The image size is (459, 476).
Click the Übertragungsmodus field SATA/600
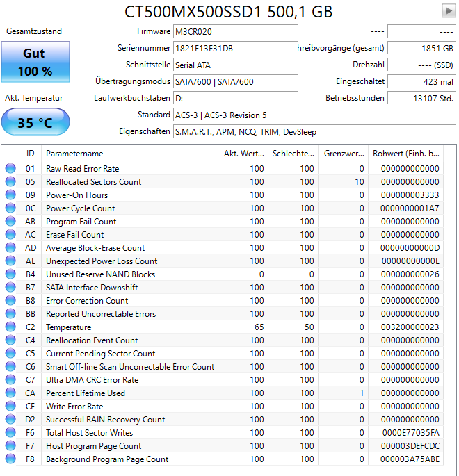[x=235, y=82]
